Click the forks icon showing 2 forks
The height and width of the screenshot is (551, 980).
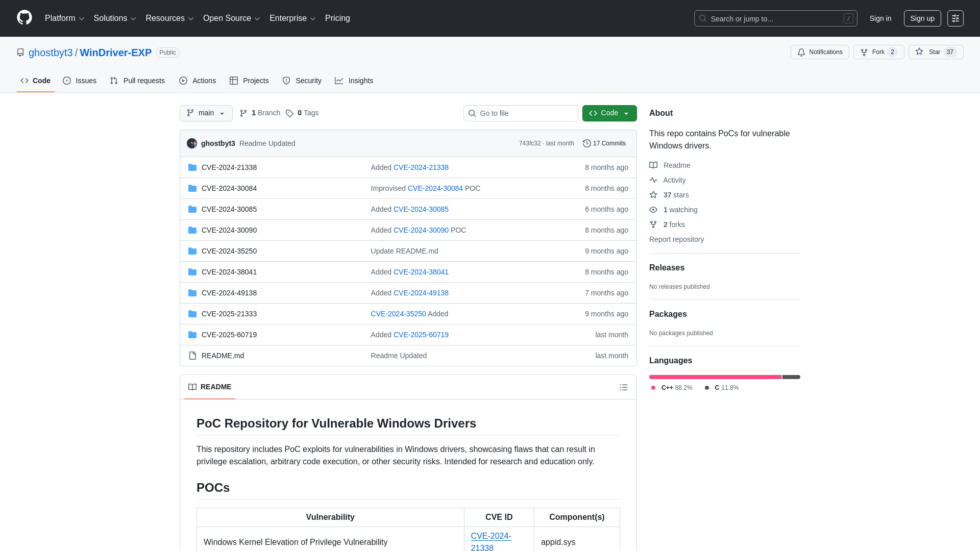point(654,224)
